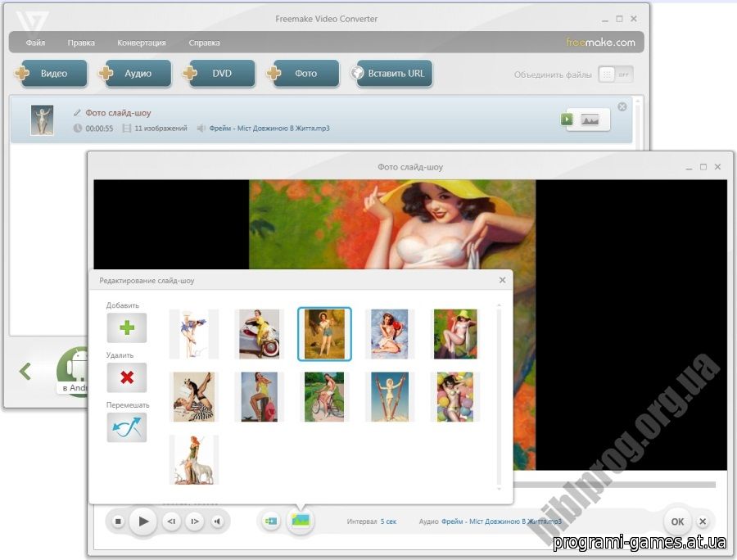737x560 pixels.
Task: Open the Правка menu
Action: coord(81,43)
